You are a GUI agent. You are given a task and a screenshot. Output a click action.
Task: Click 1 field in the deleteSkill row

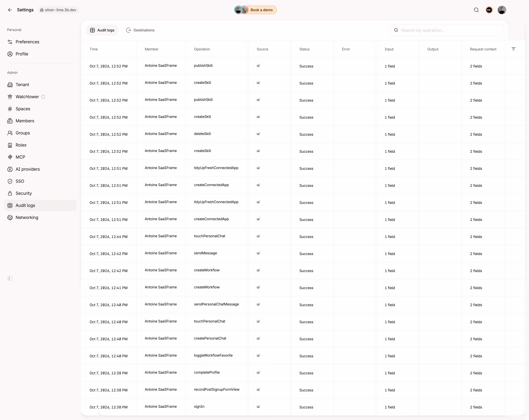pyautogui.click(x=390, y=134)
